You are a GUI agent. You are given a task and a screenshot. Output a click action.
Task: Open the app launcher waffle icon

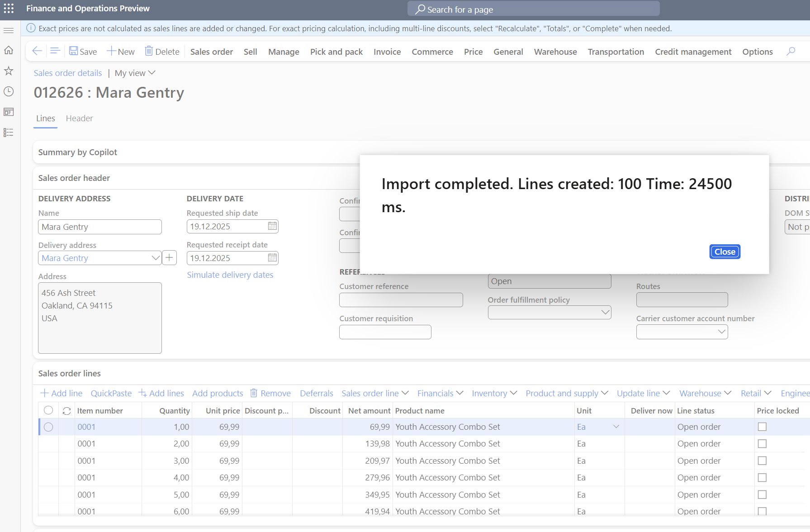[x=9, y=9]
